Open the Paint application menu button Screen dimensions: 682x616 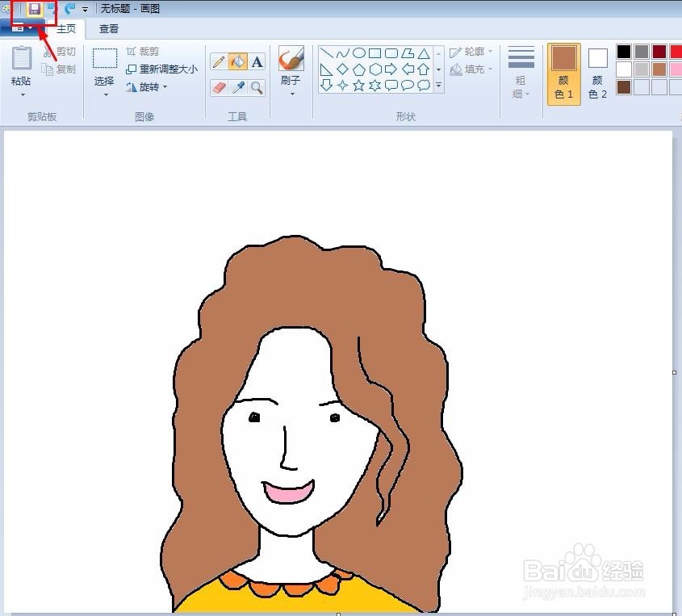click(18, 27)
